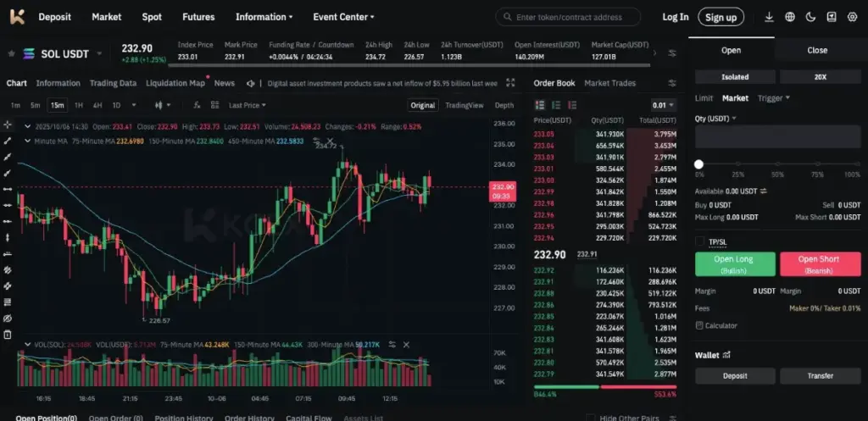This screenshot has height=421, width=868.
Task: Select the vertical price range tool
Action: (x=8, y=237)
